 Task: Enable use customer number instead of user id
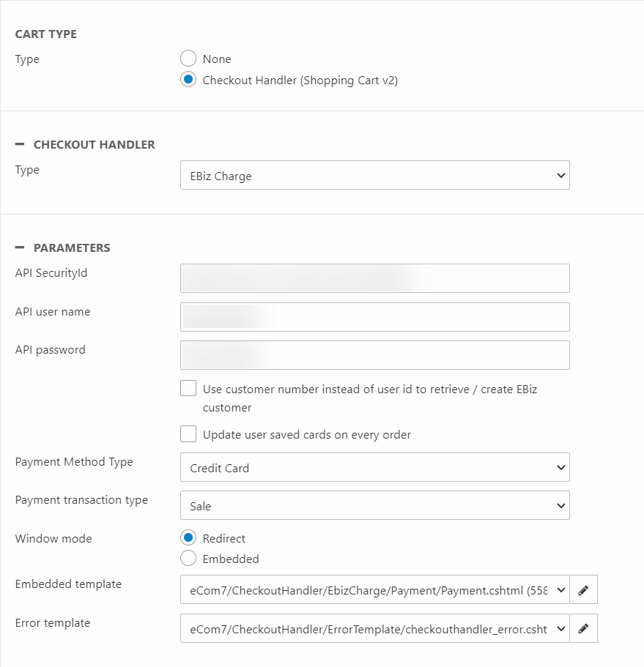[x=188, y=389]
